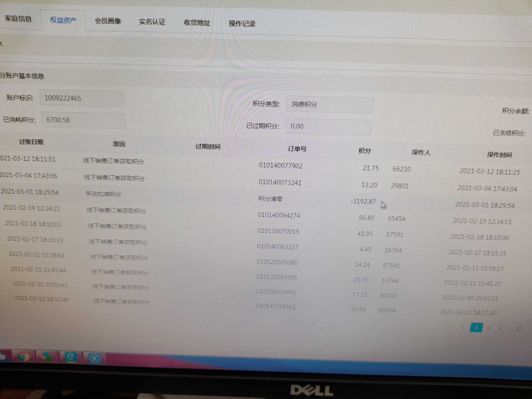The height and width of the screenshot is (399, 532).
Task: Click the 积分类型 field showing 消费积分
Action: coord(330,105)
